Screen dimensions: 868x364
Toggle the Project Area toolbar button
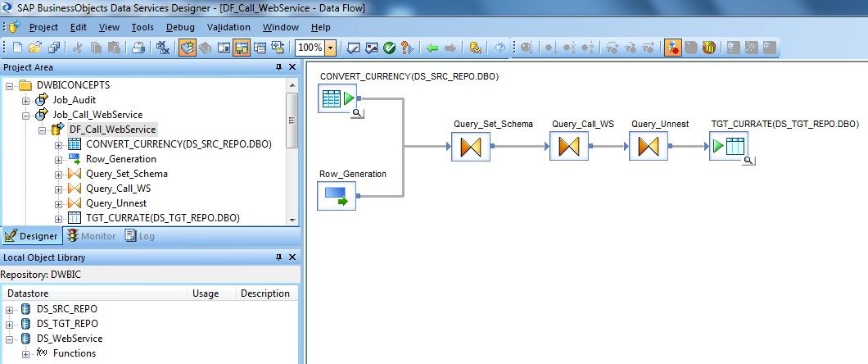pyautogui.click(x=242, y=48)
